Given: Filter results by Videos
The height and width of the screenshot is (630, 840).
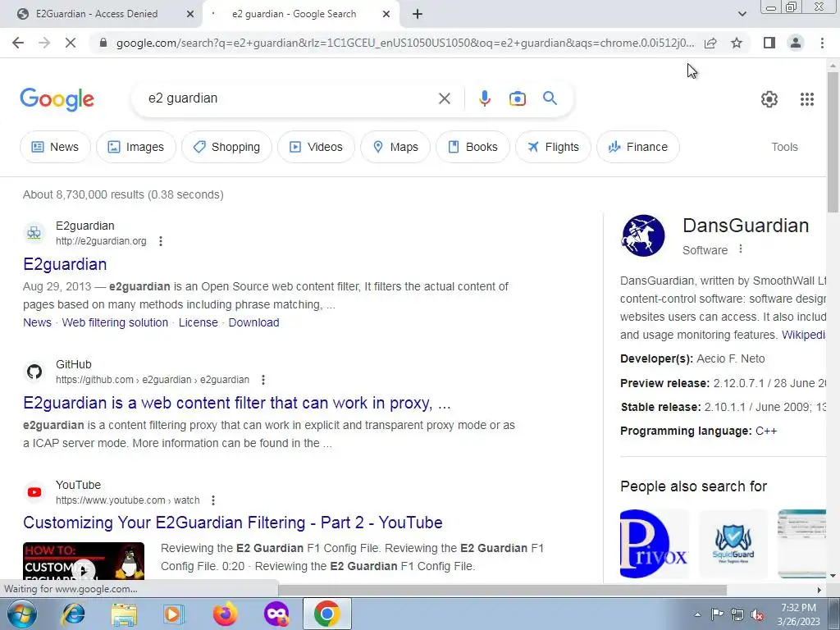Looking at the screenshot, I should 316,147.
